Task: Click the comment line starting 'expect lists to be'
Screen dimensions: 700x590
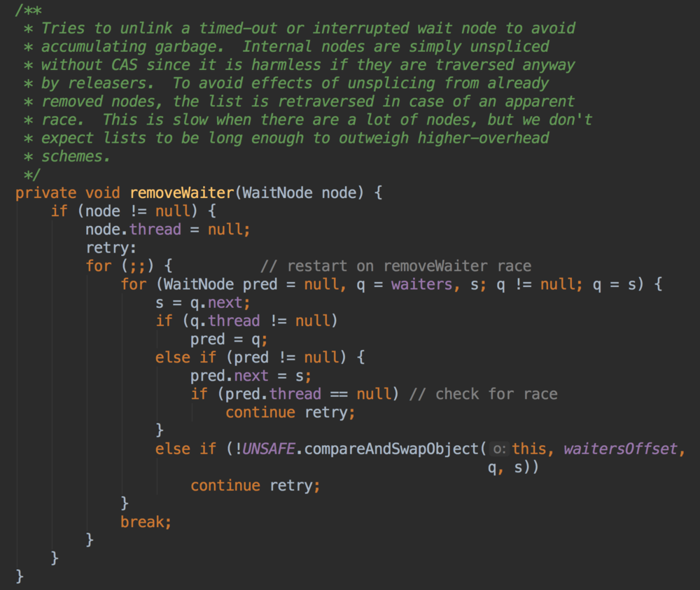Action: coord(286,139)
